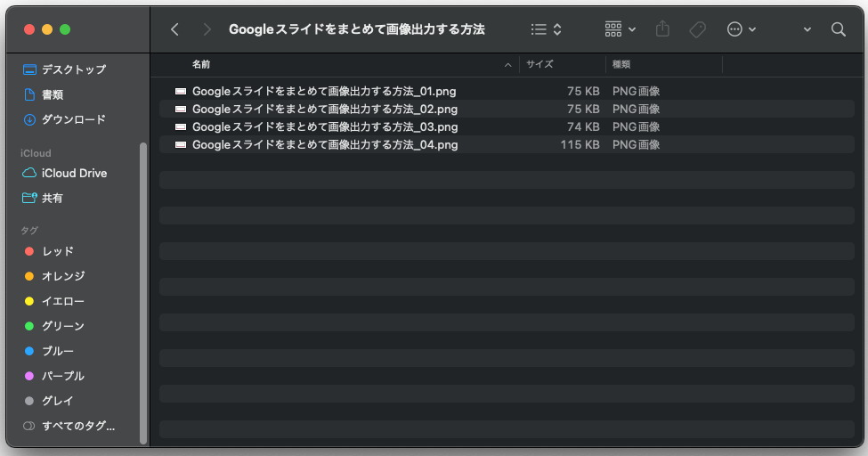Open the 共有 shared folder
Image resolution: width=868 pixels, height=456 pixels.
(x=53, y=198)
